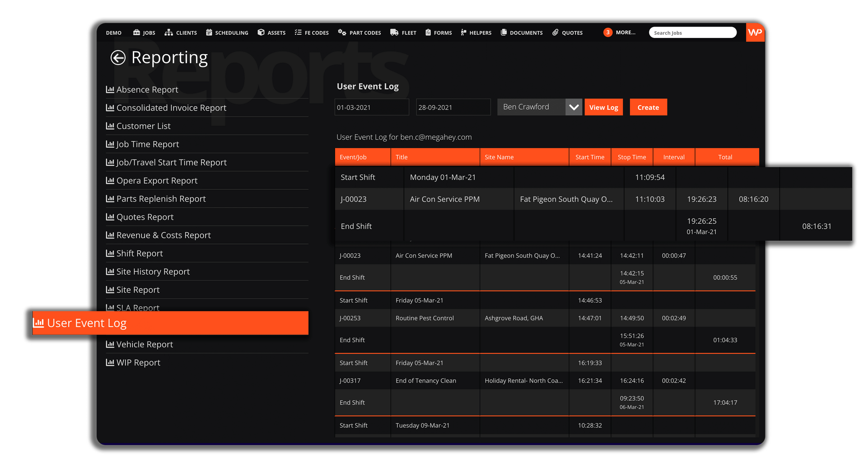868x469 pixels.
Task: Expand the Ben Crawford user dropdown
Action: click(574, 107)
